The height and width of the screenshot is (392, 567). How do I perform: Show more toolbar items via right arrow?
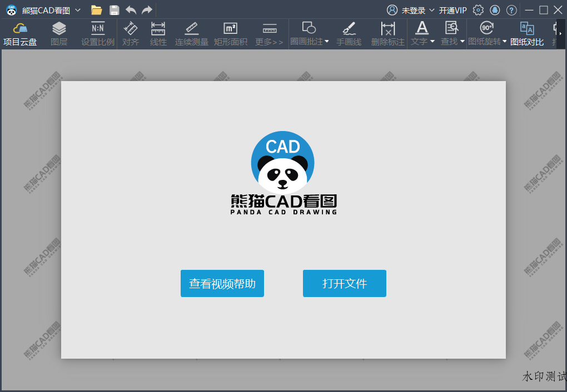coord(560,34)
